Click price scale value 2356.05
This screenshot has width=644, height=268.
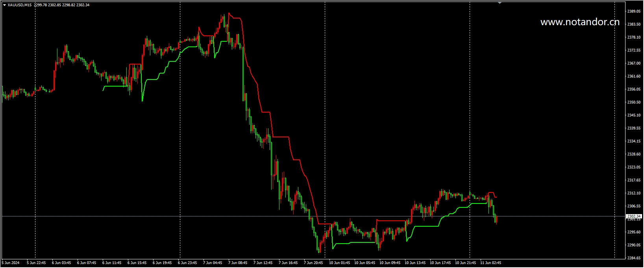click(634, 89)
